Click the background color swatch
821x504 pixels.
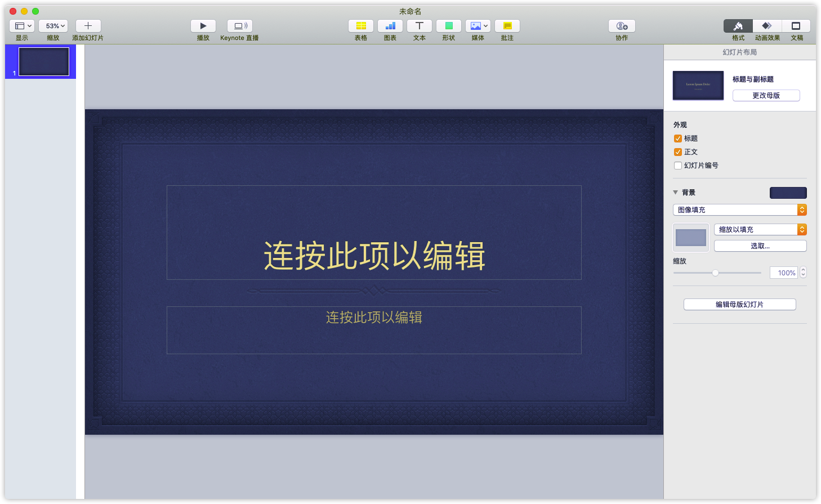[788, 193]
